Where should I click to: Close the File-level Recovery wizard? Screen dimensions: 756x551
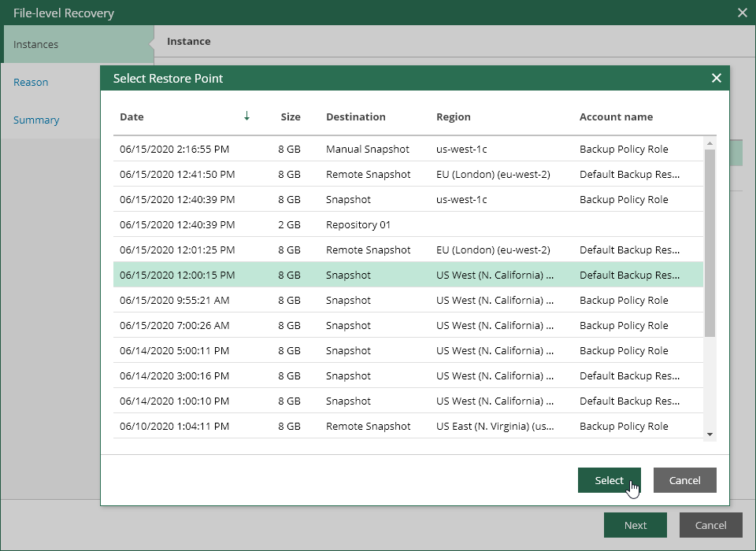coord(743,13)
